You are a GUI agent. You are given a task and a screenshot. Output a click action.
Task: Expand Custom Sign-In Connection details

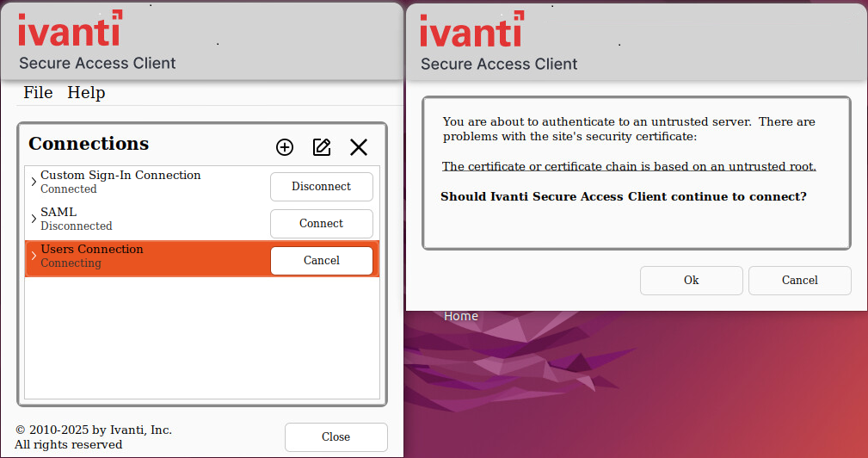click(x=34, y=182)
